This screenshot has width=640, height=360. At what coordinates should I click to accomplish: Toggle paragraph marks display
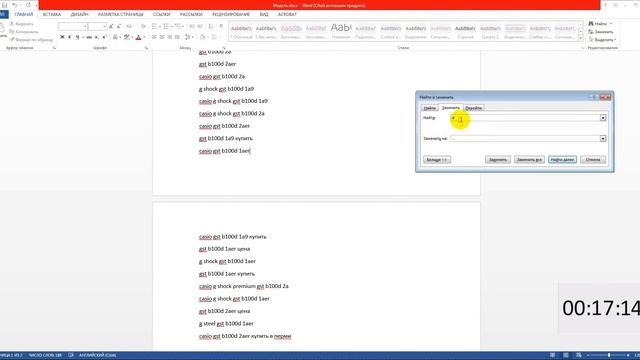coord(221,27)
